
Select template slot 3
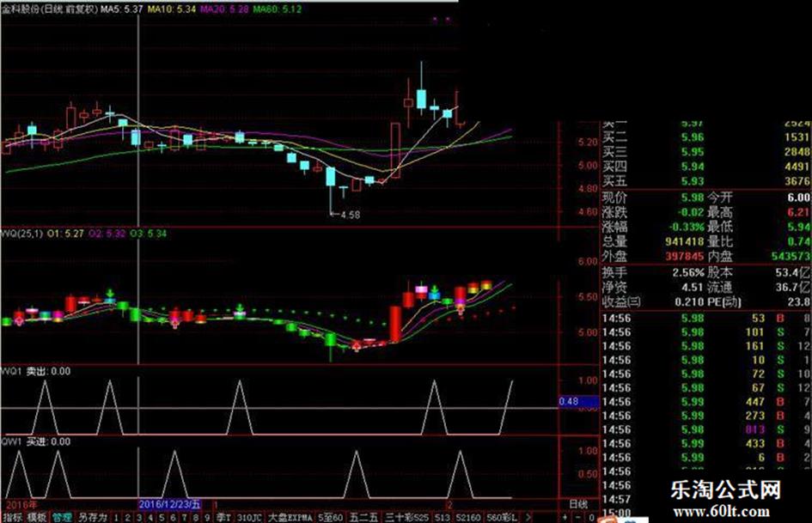[x=139, y=517]
